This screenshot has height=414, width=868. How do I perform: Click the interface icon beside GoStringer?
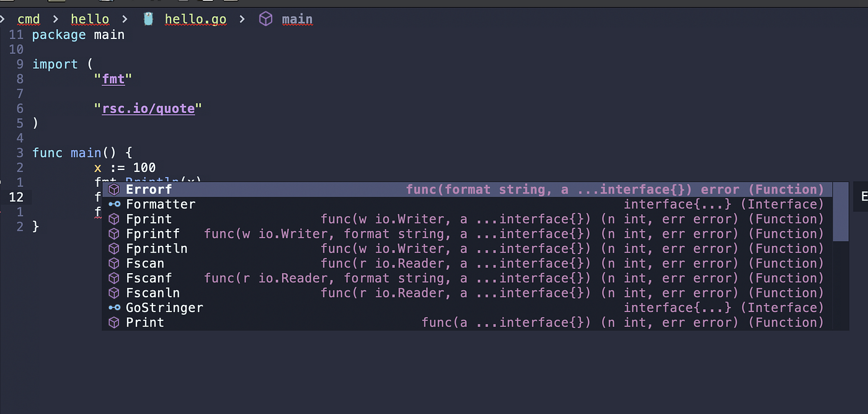[x=113, y=307]
